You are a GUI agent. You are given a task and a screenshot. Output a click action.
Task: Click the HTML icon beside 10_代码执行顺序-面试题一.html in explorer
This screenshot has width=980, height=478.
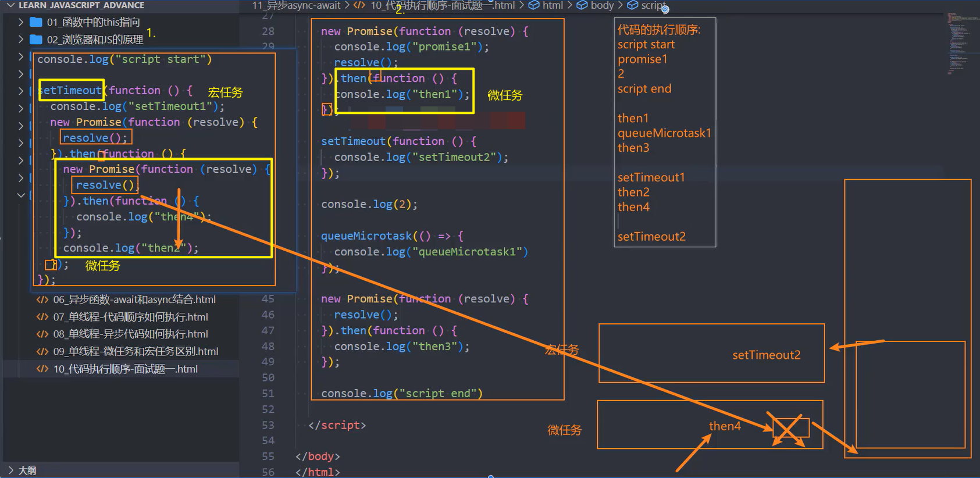(42, 369)
